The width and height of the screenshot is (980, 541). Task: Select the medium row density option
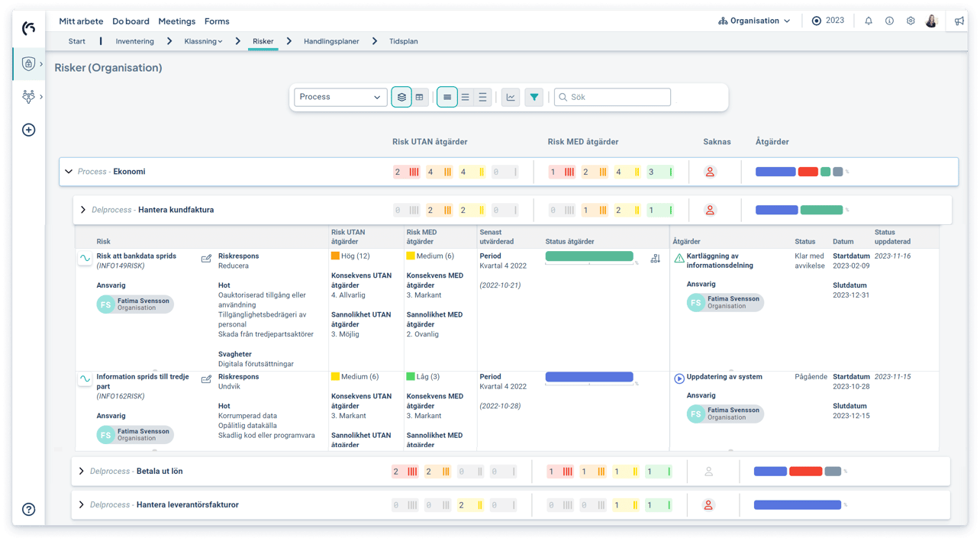click(465, 97)
